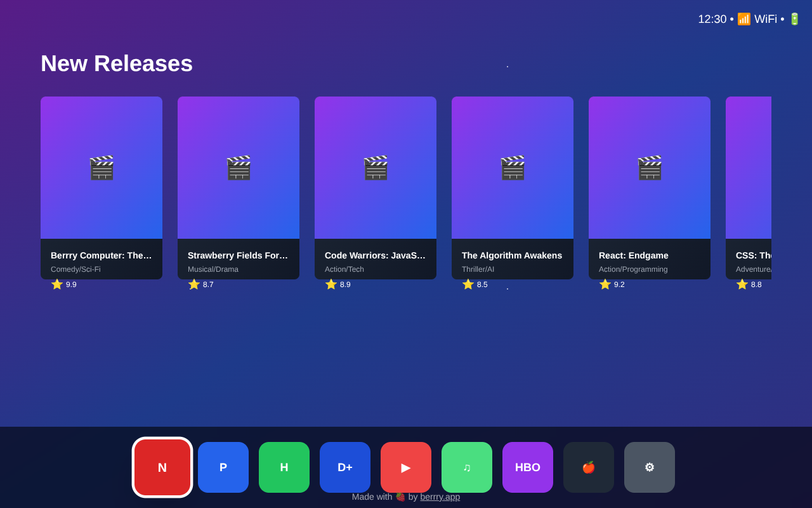Click the WiFi signal indicator in the status bar

(743, 18)
